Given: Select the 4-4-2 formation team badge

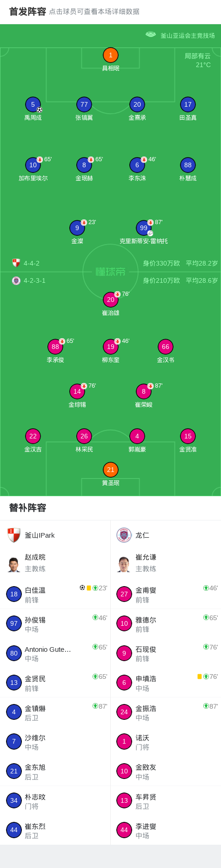Looking at the screenshot, I should [x=16, y=263].
